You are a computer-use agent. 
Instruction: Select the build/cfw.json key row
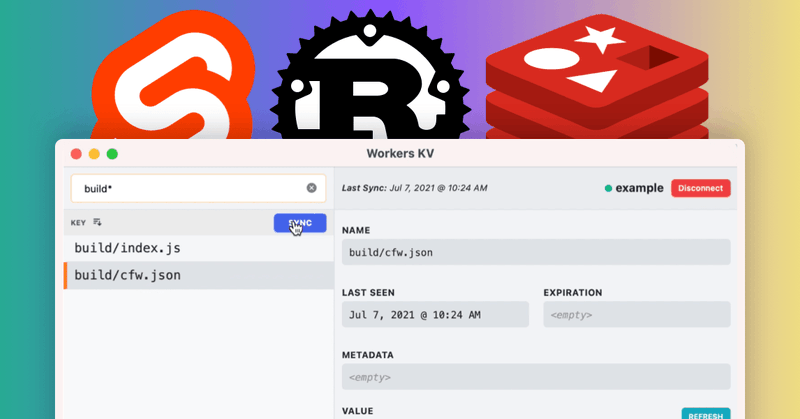(x=199, y=276)
